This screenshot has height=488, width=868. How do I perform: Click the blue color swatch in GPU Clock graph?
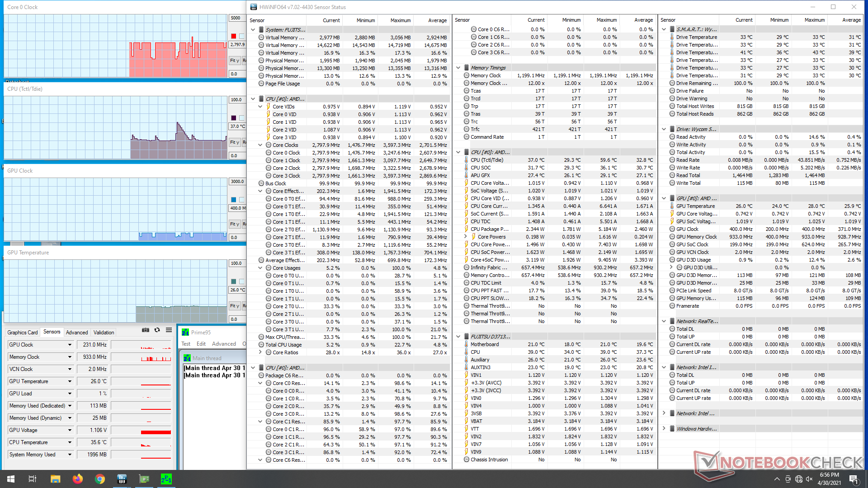point(233,200)
